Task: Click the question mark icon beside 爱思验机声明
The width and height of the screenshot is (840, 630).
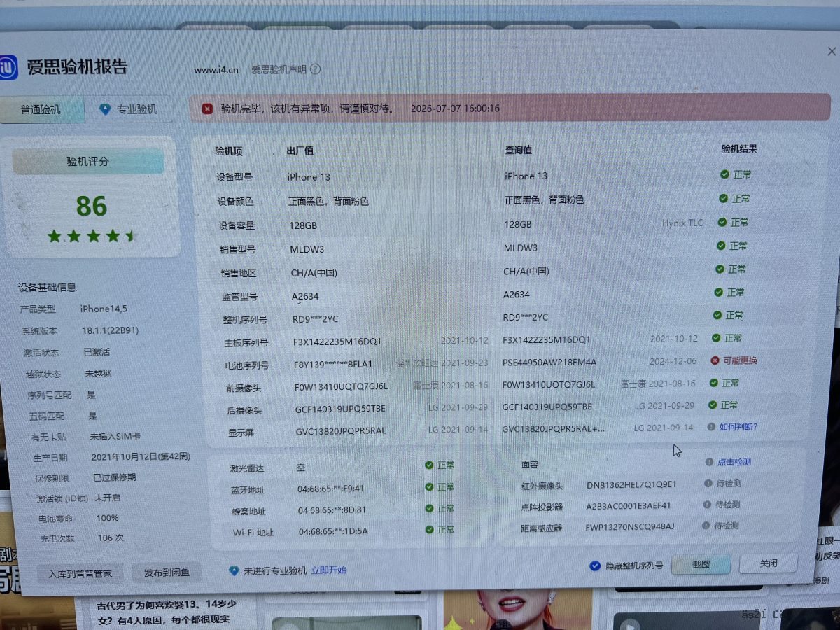Action: pyautogui.click(x=315, y=69)
